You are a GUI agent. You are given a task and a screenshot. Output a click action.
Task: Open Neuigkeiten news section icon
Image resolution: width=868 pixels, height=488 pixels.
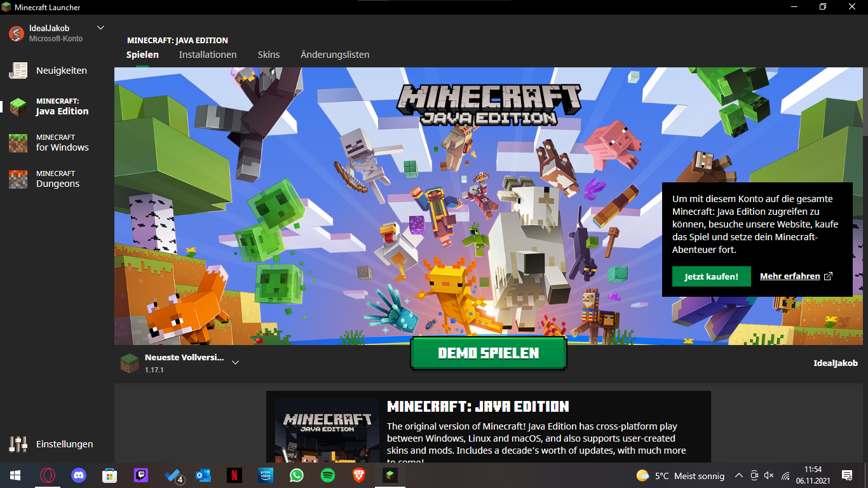[18, 71]
